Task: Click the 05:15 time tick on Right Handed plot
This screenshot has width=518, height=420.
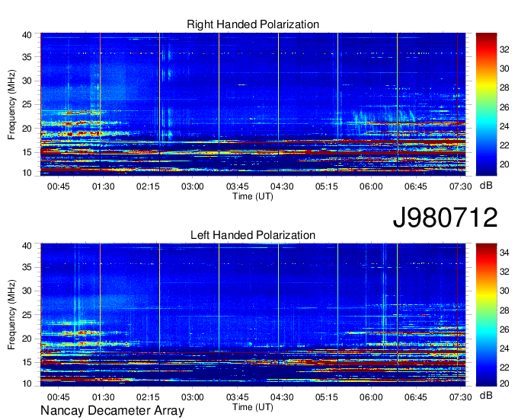Action: pyautogui.click(x=326, y=186)
